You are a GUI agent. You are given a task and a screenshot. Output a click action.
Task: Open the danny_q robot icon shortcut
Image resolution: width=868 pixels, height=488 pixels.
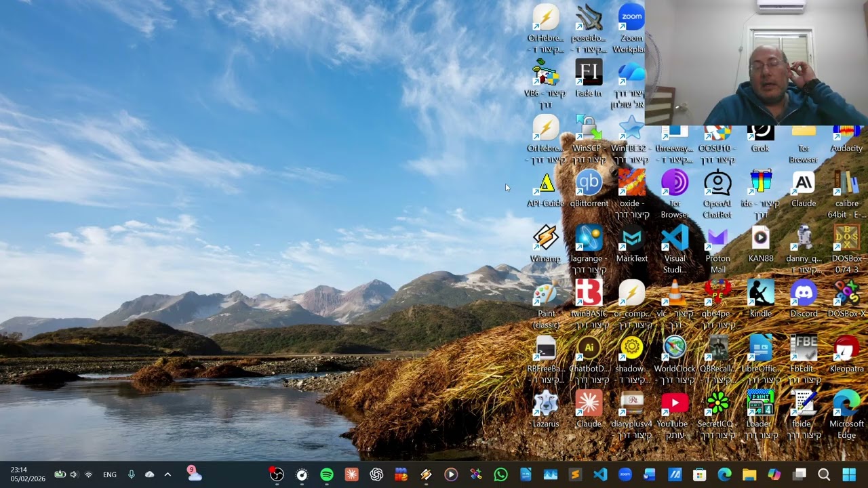click(x=804, y=249)
